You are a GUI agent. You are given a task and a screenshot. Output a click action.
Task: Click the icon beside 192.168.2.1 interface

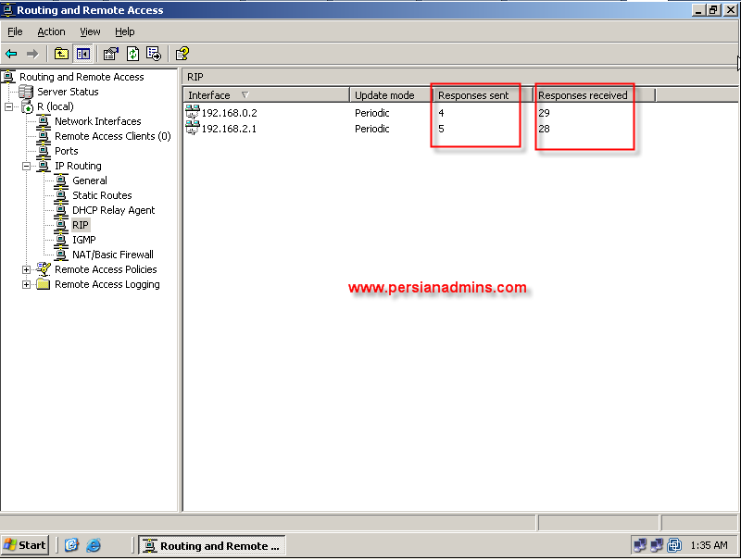pyautogui.click(x=193, y=128)
